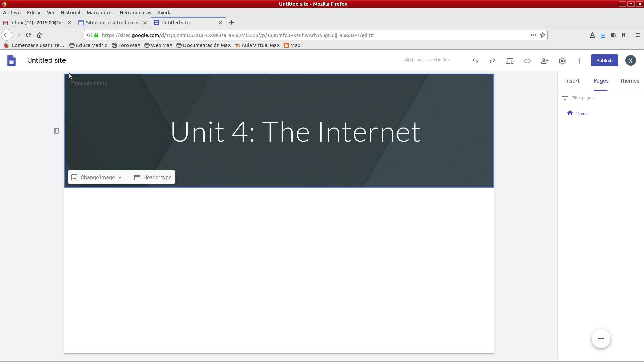
Task: Open the device preview icon
Action: click(509, 61)
